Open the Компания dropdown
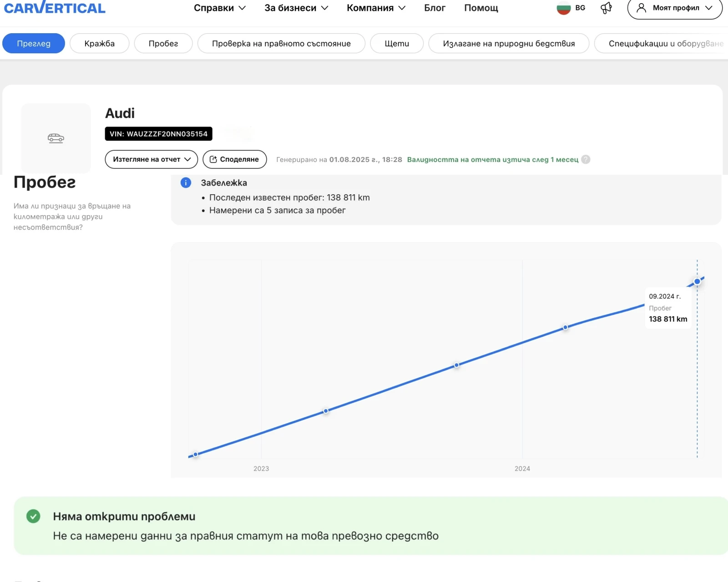Viewport: 728px width, 582px height. click(x=376, y=8)
